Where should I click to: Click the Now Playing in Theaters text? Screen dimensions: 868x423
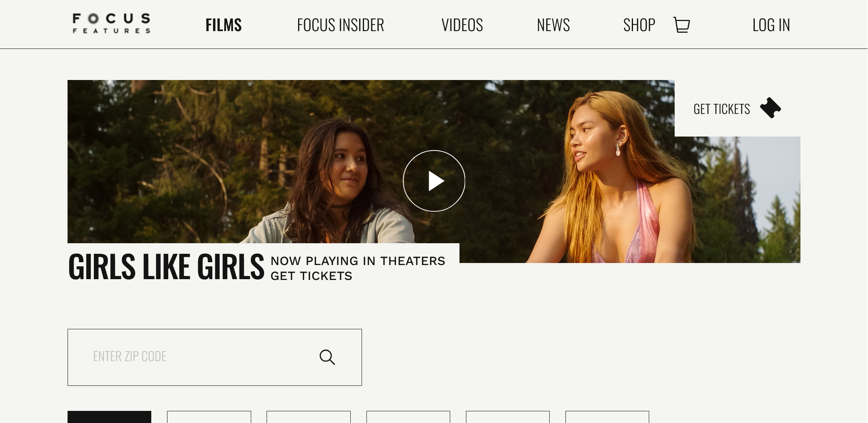coord(358,261)
